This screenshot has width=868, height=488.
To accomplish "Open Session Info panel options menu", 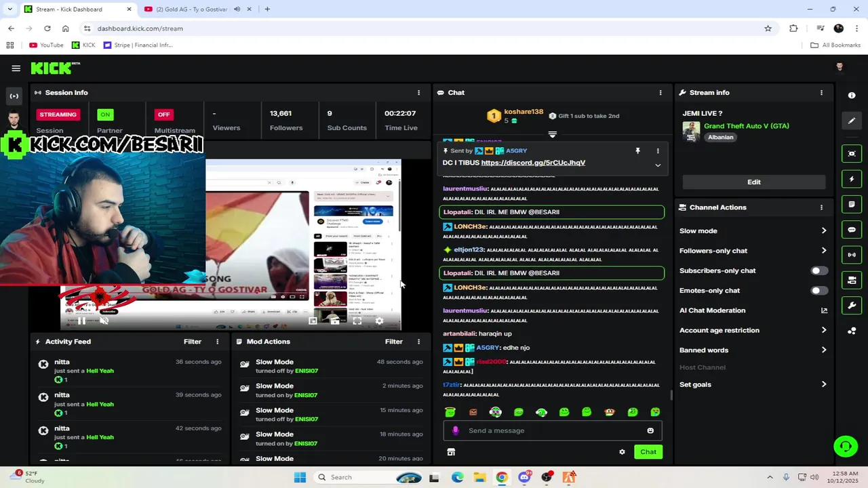I will tap(418, 93).
